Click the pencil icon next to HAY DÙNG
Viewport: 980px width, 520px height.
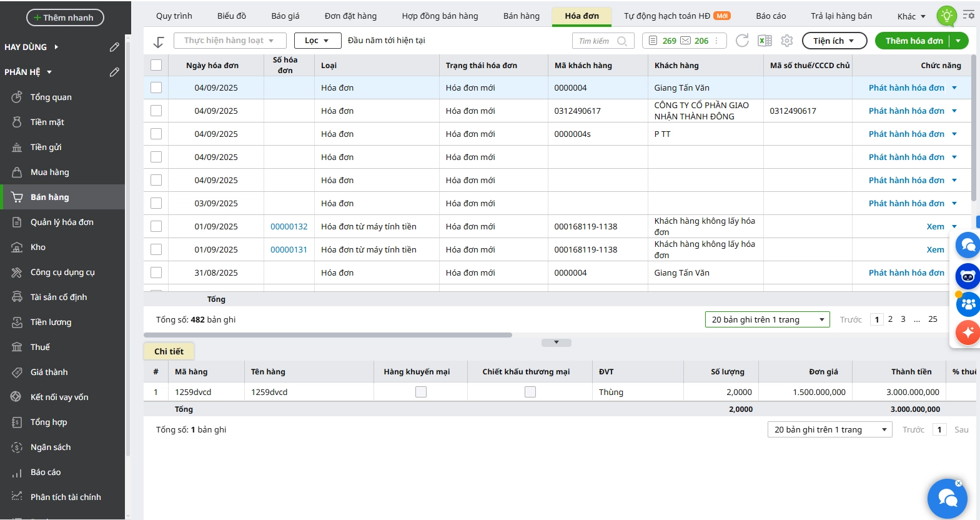pyautogui.click(x=114, y=47)
